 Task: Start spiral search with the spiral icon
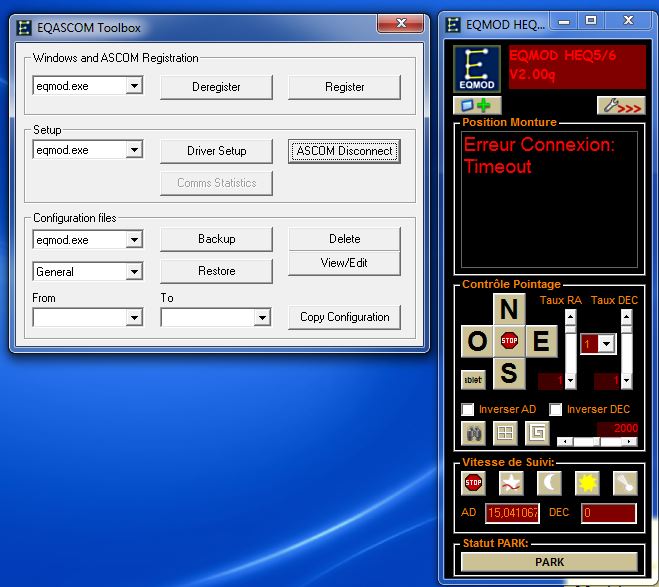(x=537, y=433)
